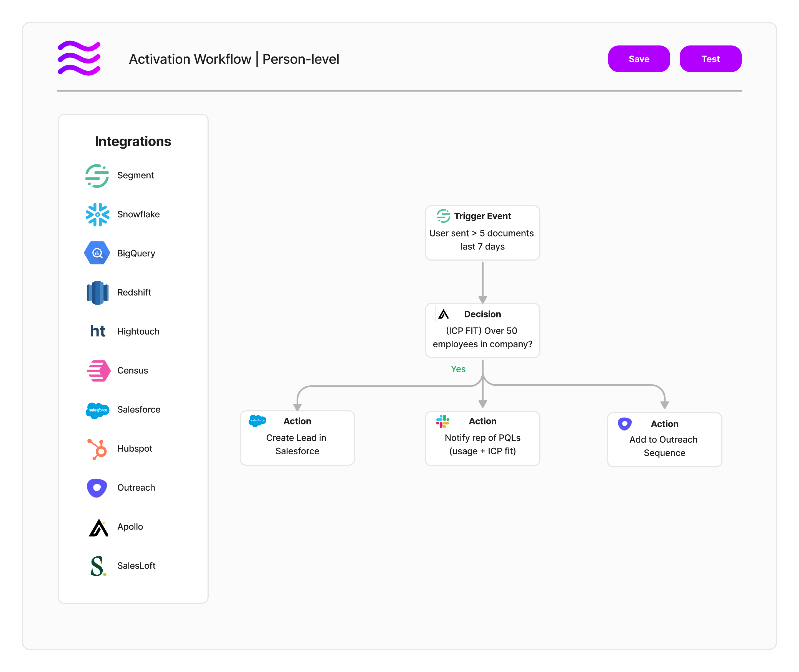Click the Hightouch 'ht' logo
This screenshot has width=799, height=672.
click(98, 332)
